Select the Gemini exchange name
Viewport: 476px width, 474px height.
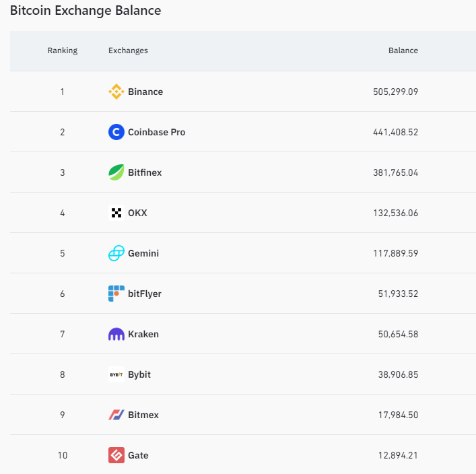(143, 253)
